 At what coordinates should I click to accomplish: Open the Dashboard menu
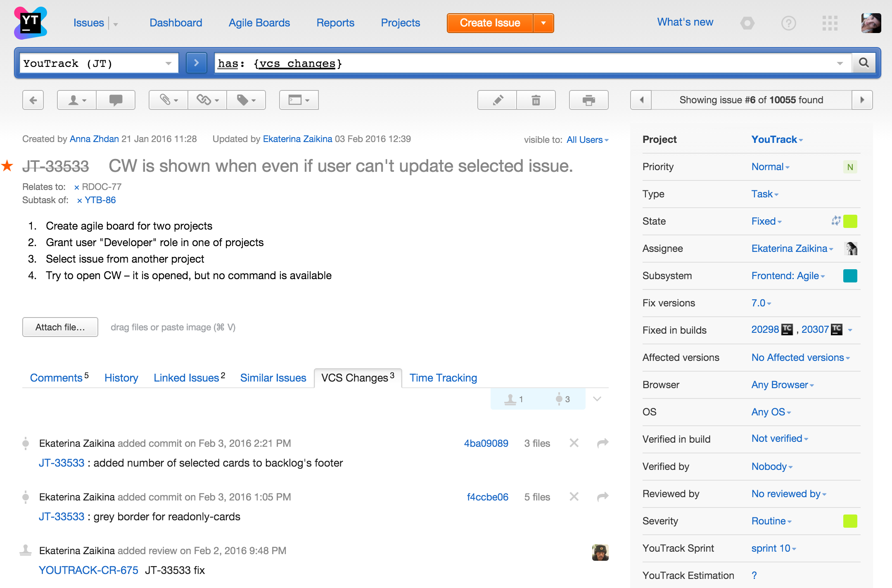[176, 23]
